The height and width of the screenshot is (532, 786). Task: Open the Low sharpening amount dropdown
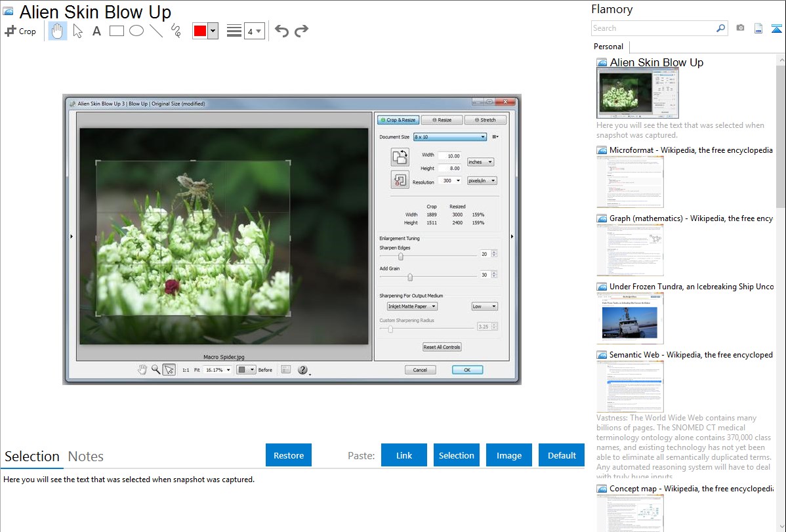coord(484,306)
